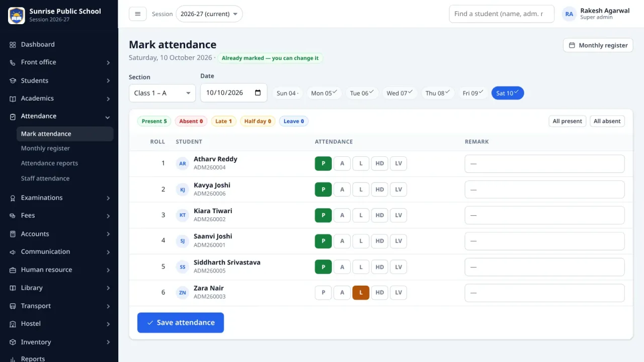
Task: Click the Students graduation cap icon
Action: [13, 80]
